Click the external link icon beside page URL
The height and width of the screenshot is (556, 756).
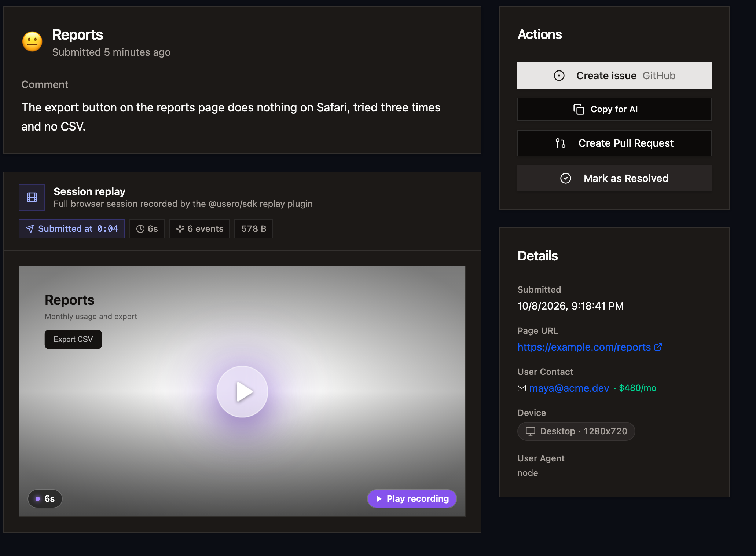tap(658, 347)
